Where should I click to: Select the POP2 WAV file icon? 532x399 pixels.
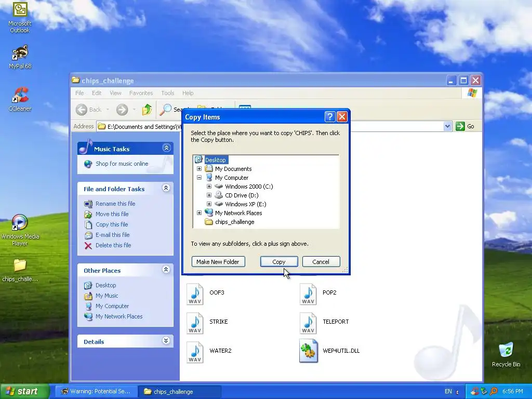[x=308, y=294]
